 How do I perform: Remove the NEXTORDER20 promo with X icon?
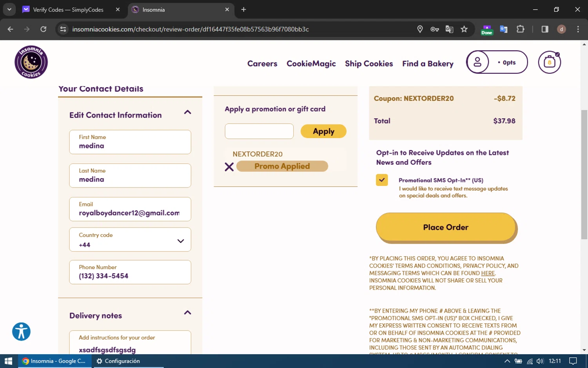[x=229, y=167]
